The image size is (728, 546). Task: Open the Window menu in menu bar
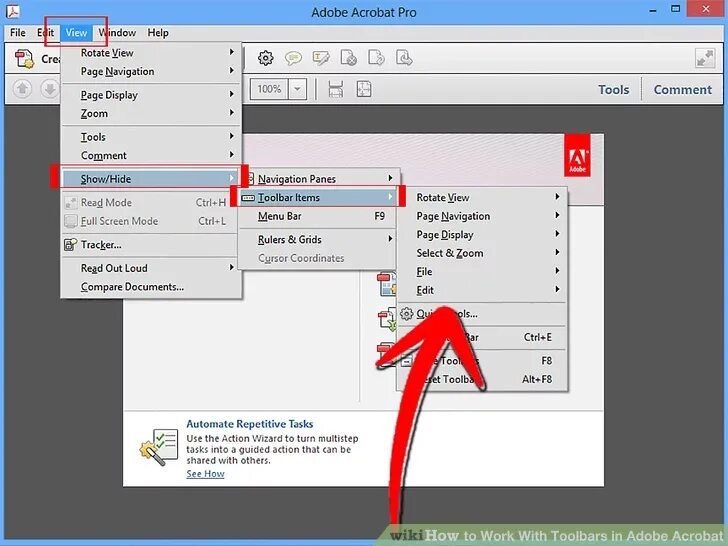117,32
